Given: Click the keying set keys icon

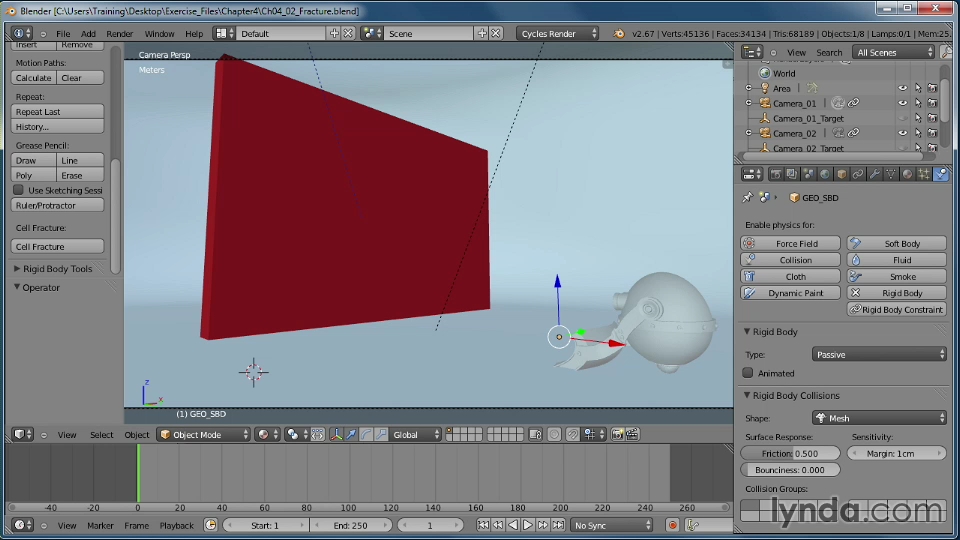Looking at the screenshot, I should (x=692, y=525).
